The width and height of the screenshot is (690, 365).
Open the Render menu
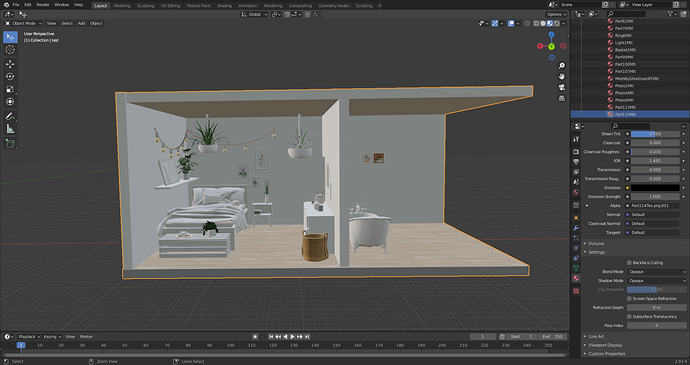pos(43,5)
